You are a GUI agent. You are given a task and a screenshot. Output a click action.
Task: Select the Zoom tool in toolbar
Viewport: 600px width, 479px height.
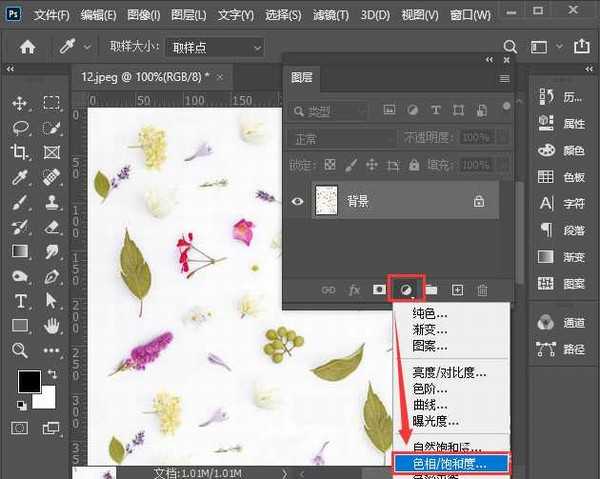(x=19, y=350)
